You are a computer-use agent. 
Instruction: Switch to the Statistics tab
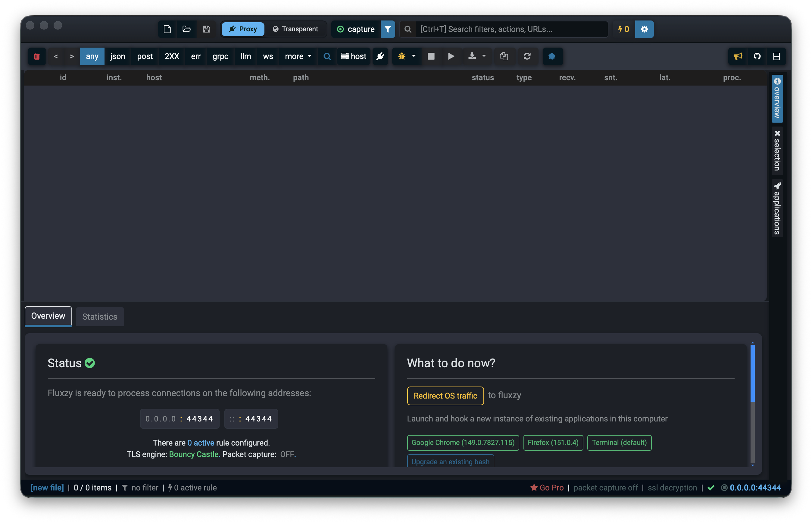[100, 317]
